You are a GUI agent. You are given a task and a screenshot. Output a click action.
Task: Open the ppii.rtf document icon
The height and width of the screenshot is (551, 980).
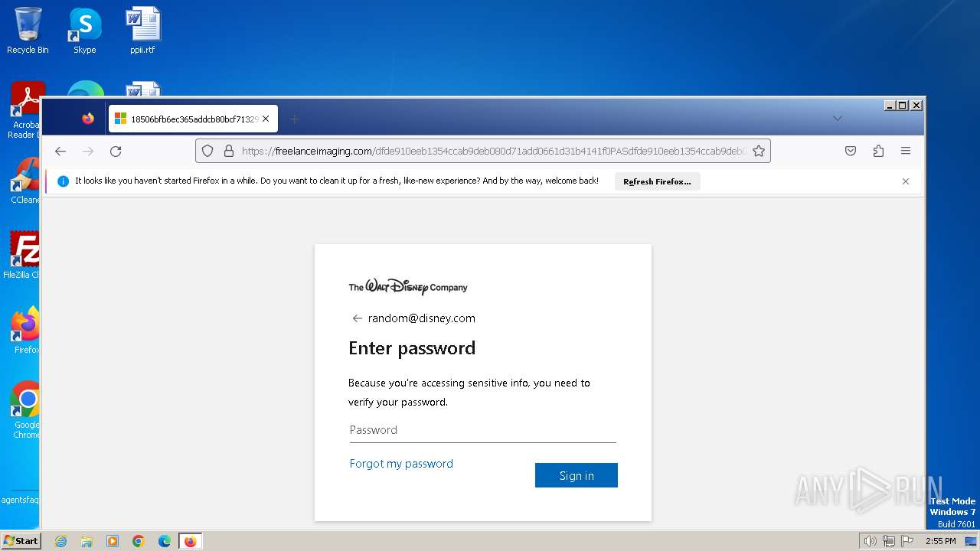[x=142, y=31]
